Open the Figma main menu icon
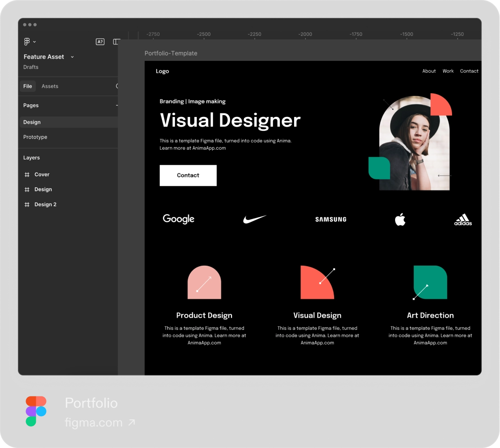Viewport: 500px width, 448px height. (27, 42)
